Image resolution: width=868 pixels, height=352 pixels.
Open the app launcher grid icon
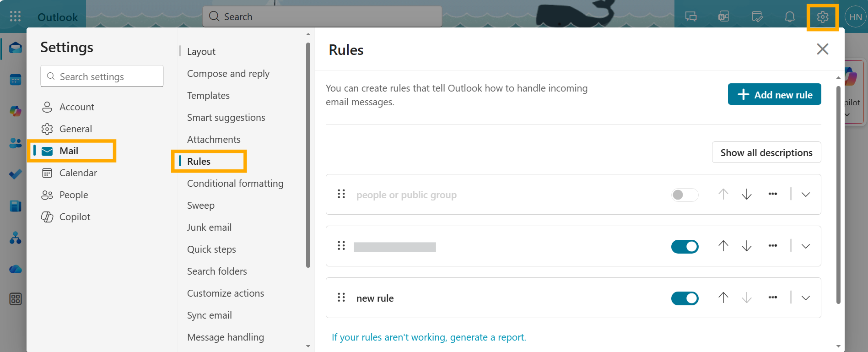(15, 16)
